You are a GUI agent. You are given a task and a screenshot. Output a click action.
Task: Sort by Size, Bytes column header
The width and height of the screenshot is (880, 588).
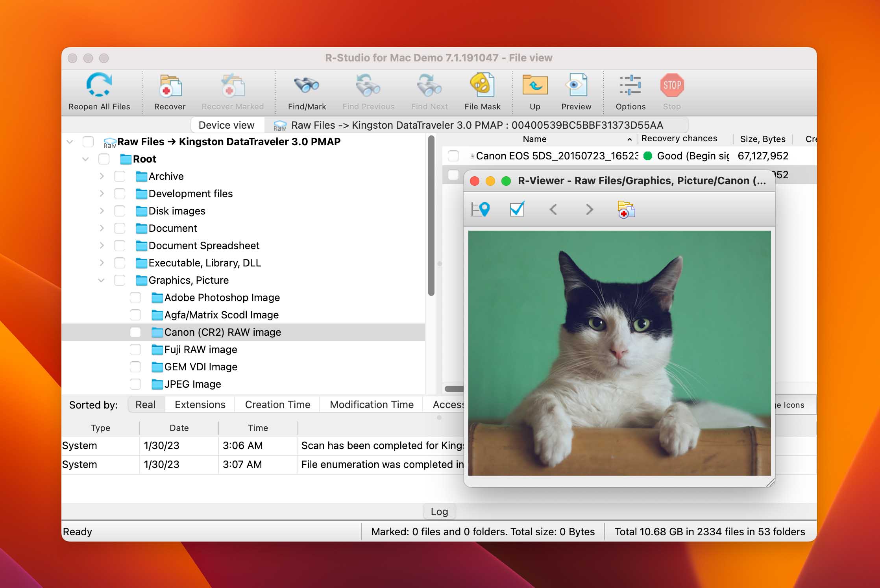pyautogui.click(x=763, y=139)
